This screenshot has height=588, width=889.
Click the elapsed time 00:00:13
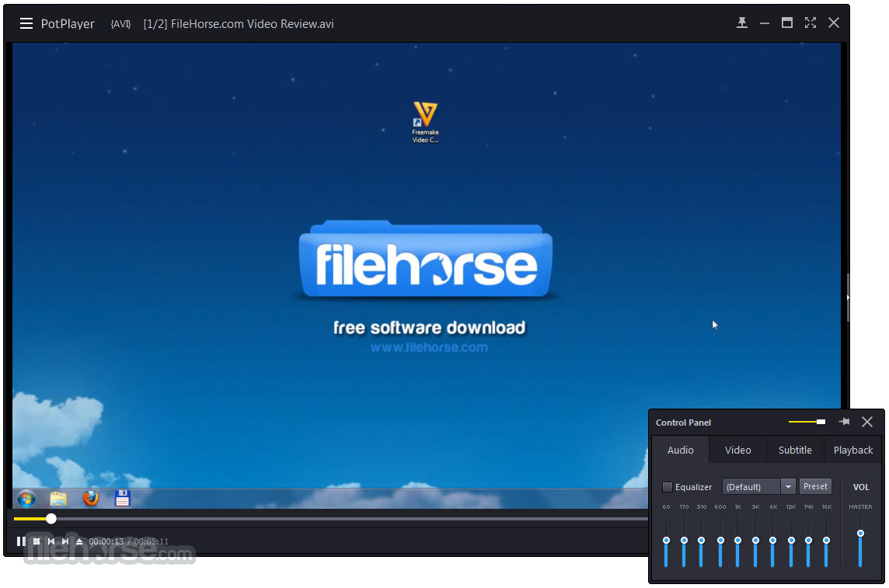tap(106, 541)
